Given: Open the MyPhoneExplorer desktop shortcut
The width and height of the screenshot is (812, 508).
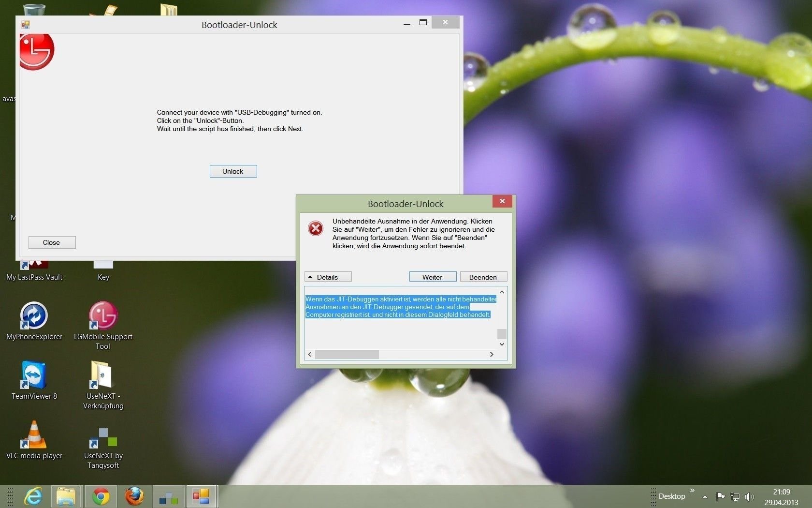Looking at the screenshot, I should point(34,321).
